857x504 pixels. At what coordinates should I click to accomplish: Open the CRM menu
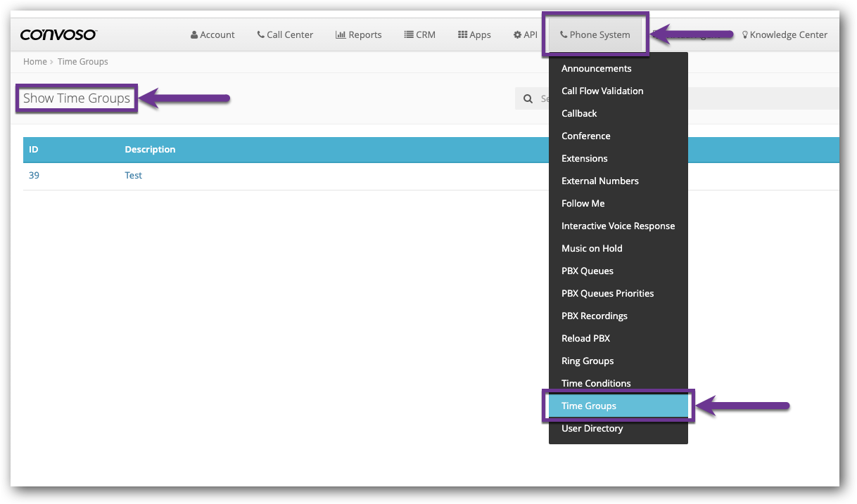click(420, 34)
